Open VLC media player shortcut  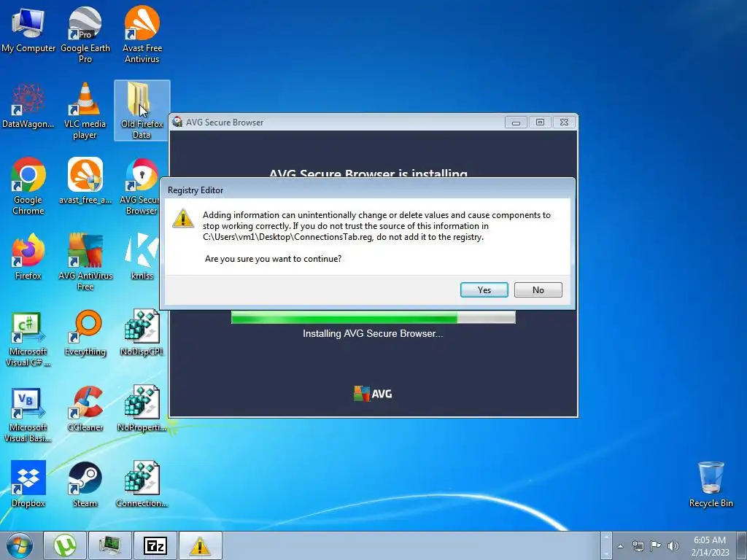pyautogui.click(x=85, y=111)
